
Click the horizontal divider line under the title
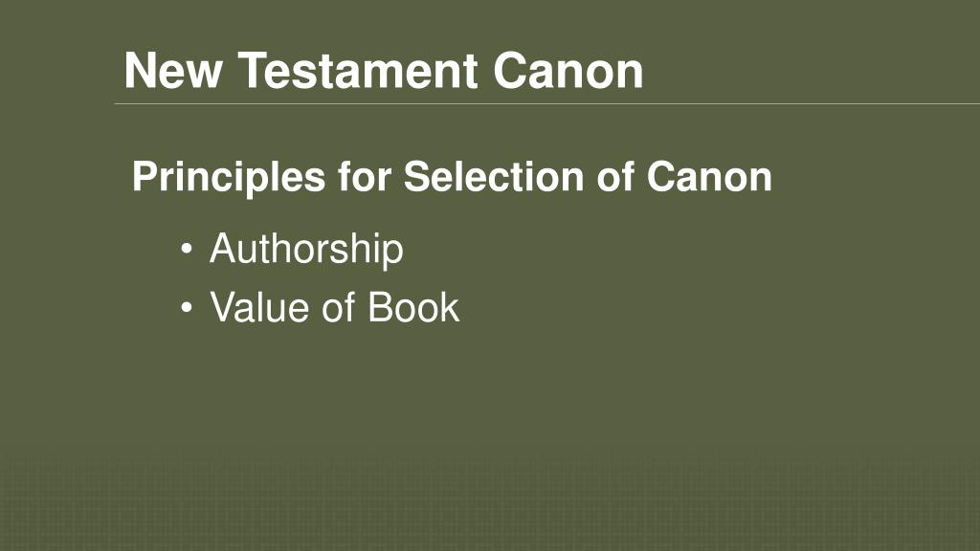click(546, 103)
